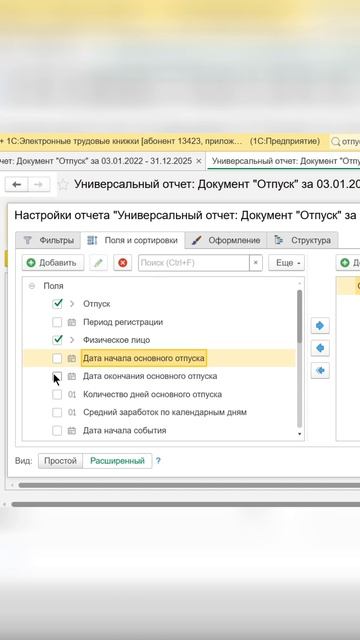
Task: Switch to second Универсальный отчет tab
Action: [284, 161]
